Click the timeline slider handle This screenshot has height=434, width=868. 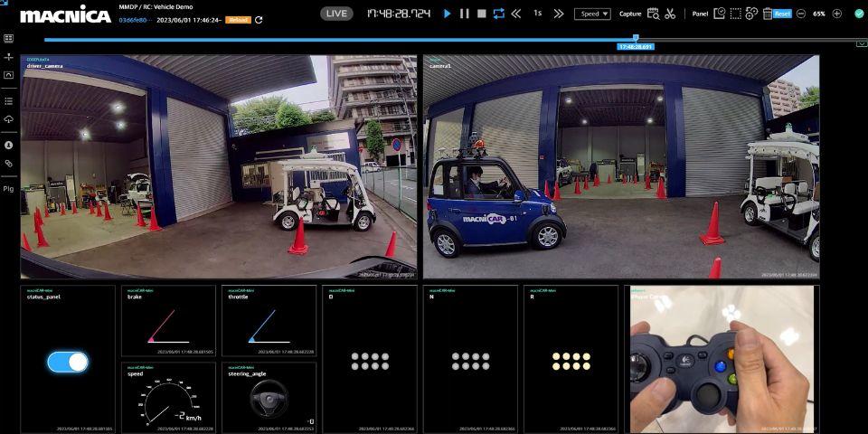click(636, 38)
